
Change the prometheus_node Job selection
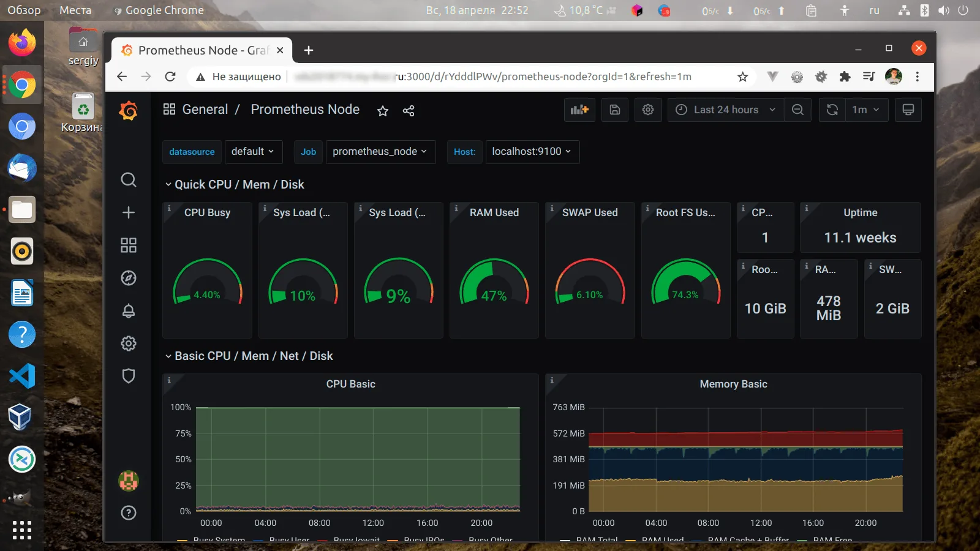pos(380,152)
